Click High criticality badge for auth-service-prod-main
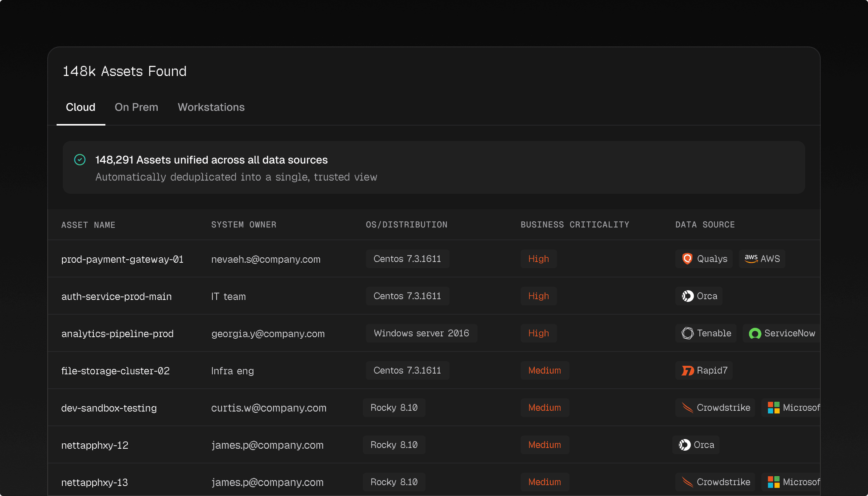The image size is (868, 496). click(x=539, y=296)
